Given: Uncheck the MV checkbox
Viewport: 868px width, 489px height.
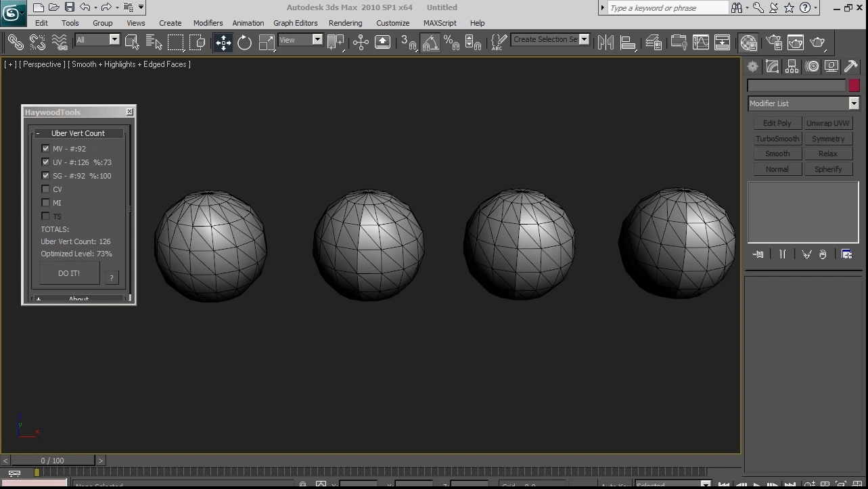Looking at the screenshot, I should [x=45, y=149].
